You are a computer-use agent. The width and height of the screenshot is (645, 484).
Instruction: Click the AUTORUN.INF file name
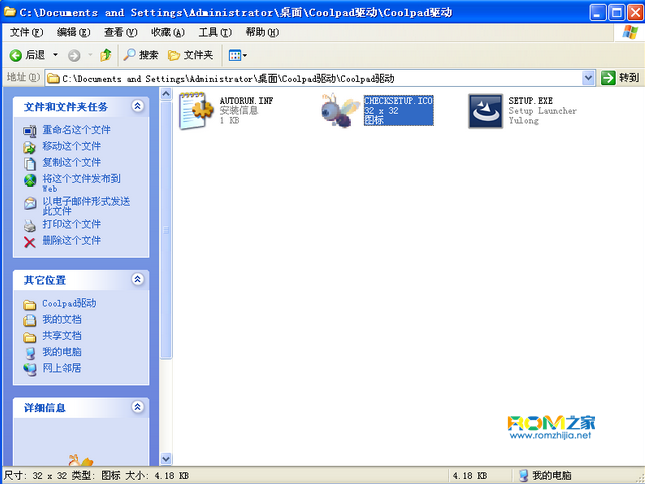246,101
